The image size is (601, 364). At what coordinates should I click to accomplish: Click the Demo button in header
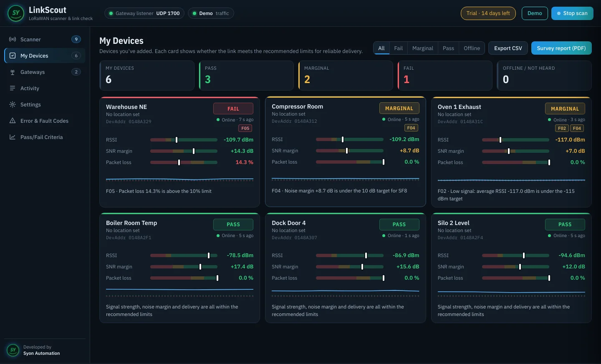pos(535,13)
